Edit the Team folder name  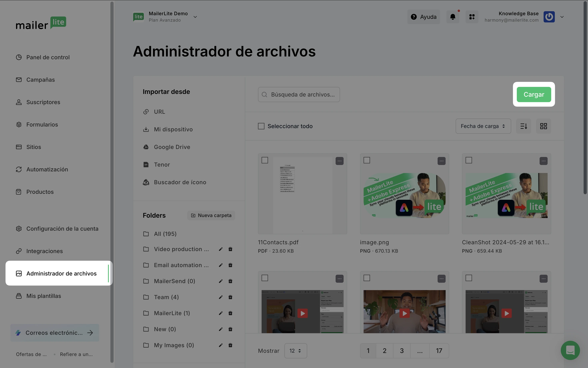click(221, 297)
